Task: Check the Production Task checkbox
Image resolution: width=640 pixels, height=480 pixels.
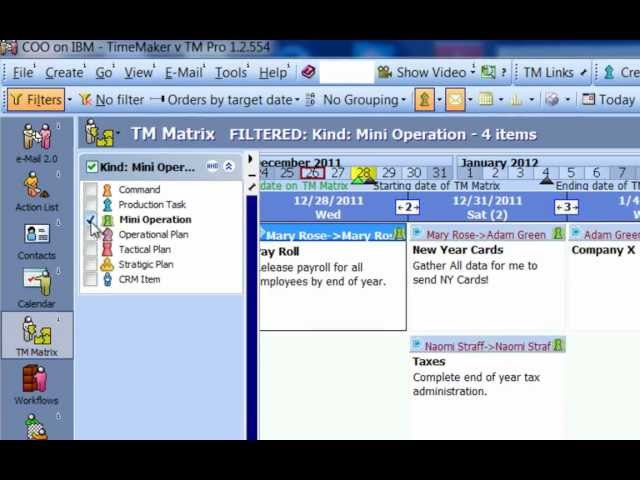Action: [90, 204]
